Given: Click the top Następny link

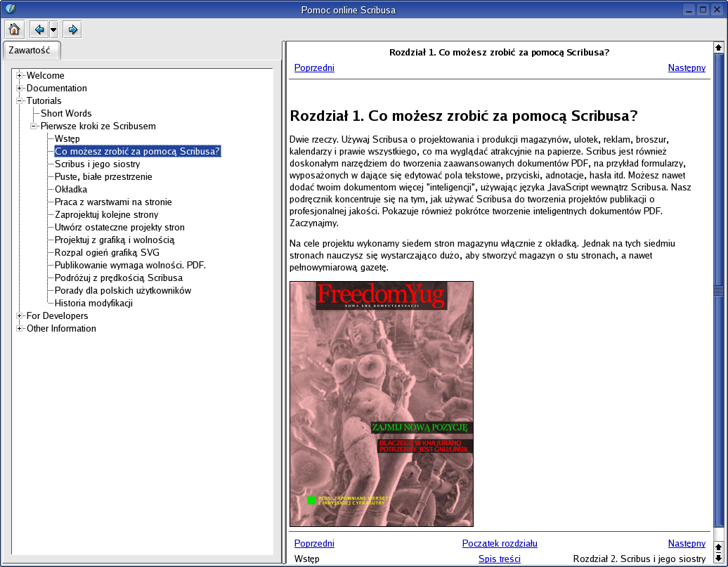Looking at the screenshot, I should pos(686,67).
